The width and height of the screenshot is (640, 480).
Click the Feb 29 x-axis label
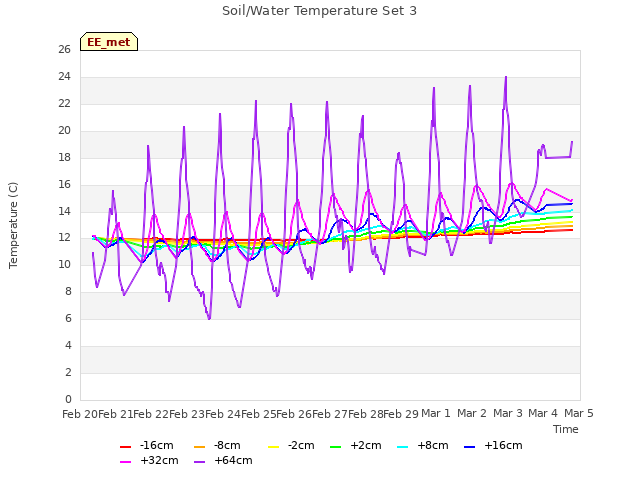pos(401,414)
